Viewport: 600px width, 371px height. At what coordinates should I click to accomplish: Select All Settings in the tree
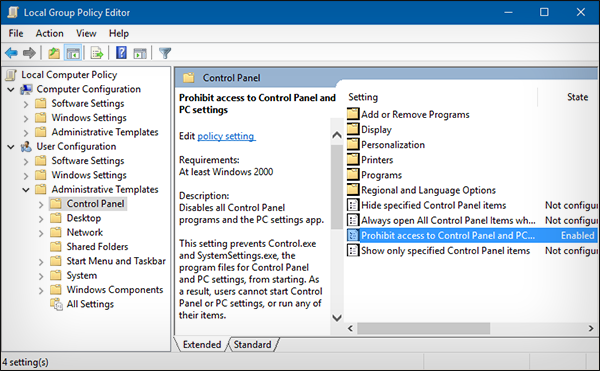[x=90, y=304]
